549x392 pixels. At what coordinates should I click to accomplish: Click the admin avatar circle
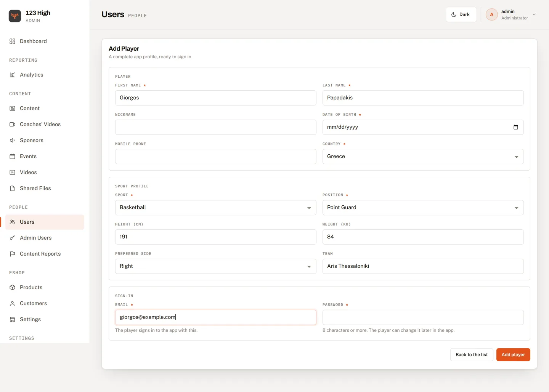pos(492,14)
